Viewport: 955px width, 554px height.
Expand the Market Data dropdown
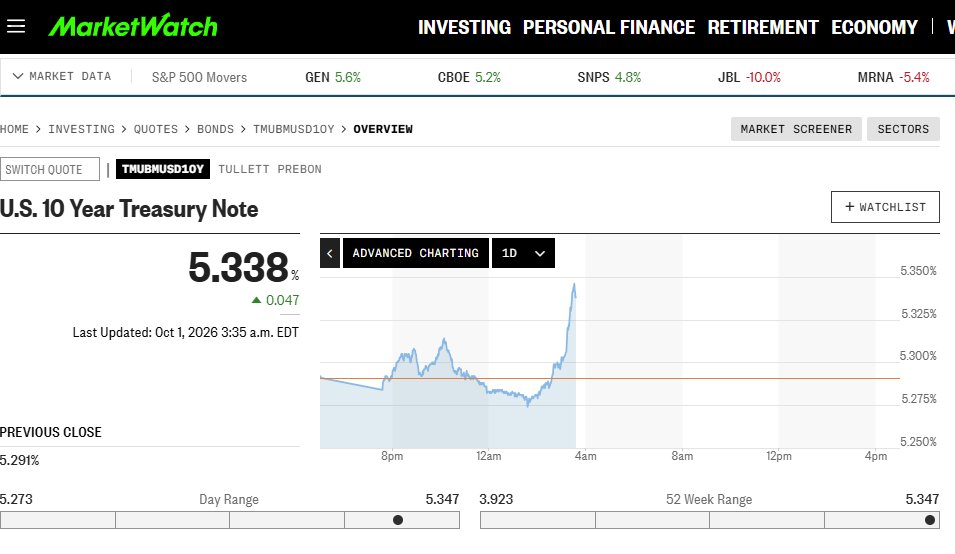[x=62, y=76]
